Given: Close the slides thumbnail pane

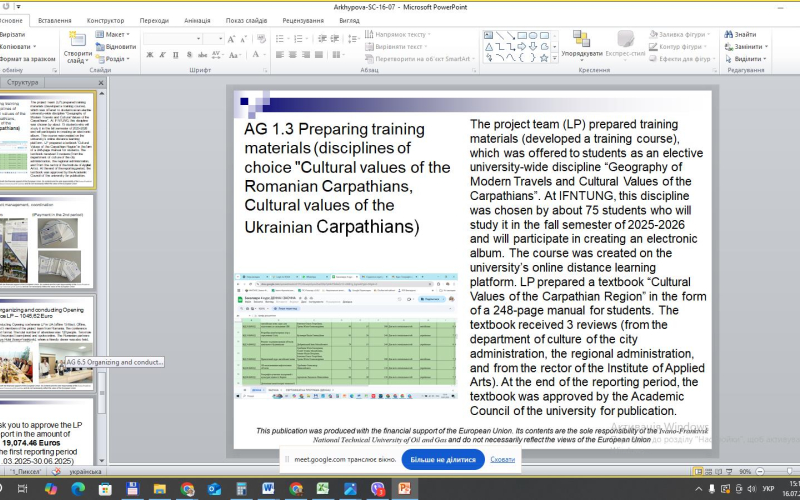Looking at the screenshot, I should pyautogui.click(x=101, y=83).
